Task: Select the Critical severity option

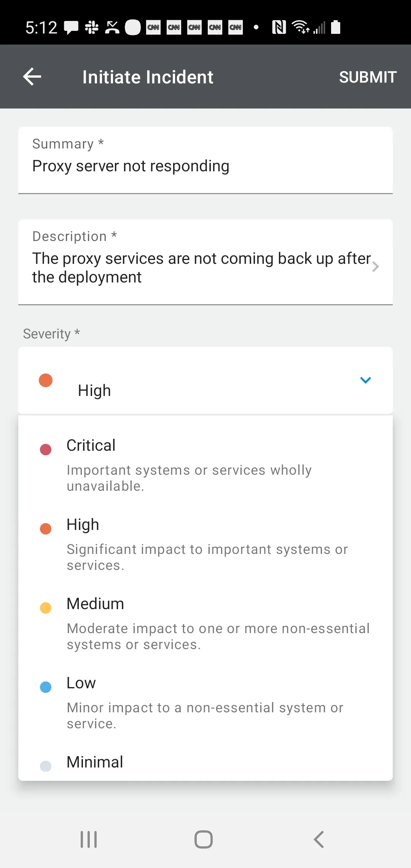Action: click(x=205, y=464)
